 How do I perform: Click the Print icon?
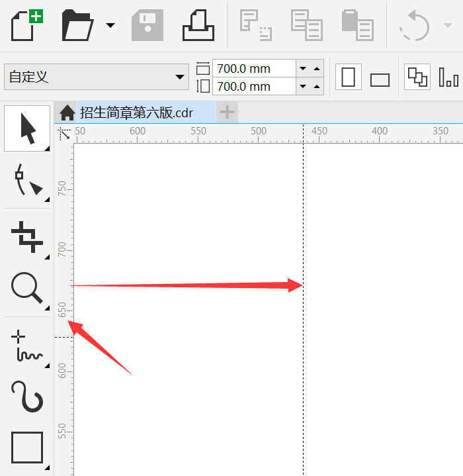198,25
